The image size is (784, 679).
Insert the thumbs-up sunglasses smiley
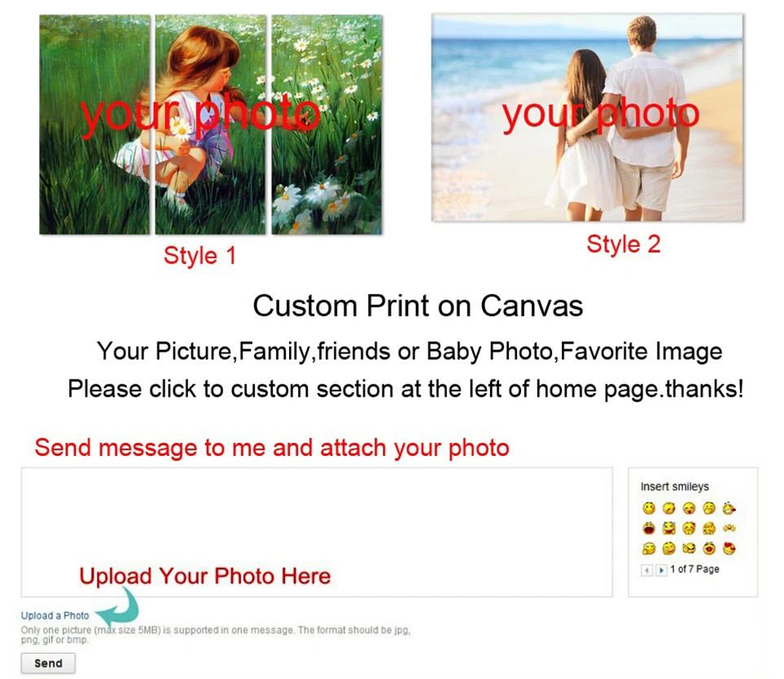[x=689, y=549]
